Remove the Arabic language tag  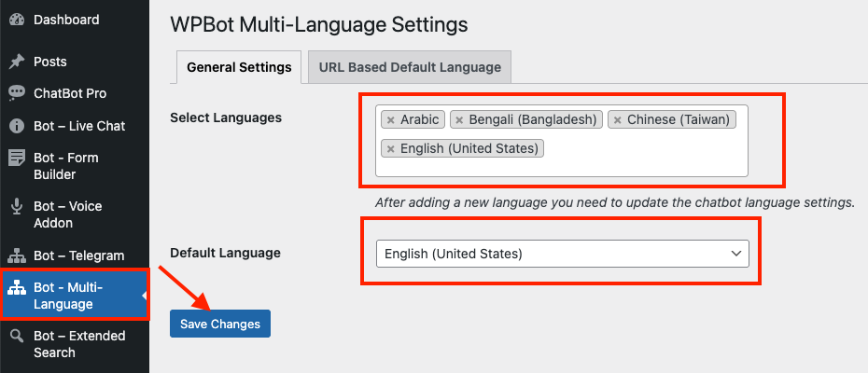pos(390,119)
